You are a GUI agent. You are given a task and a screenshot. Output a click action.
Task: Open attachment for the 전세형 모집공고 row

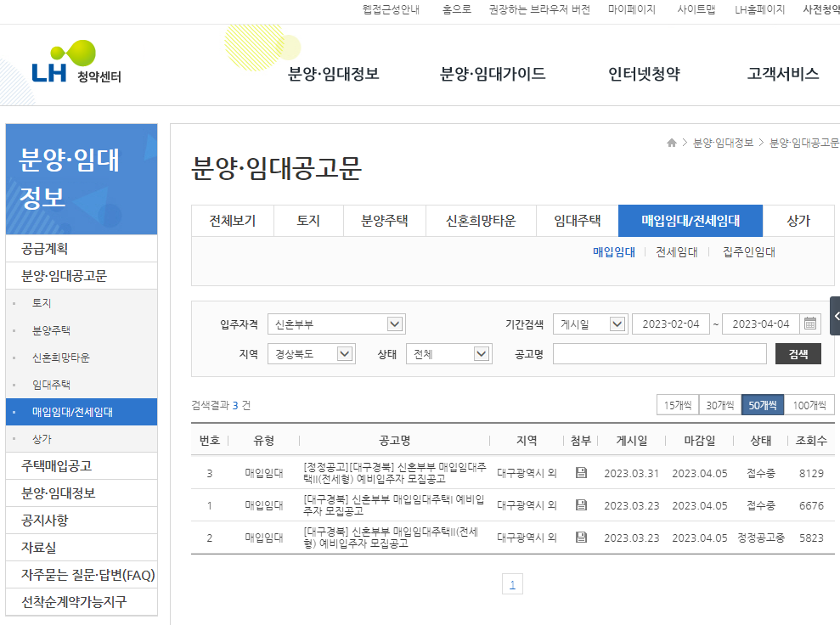click(581, 538)
